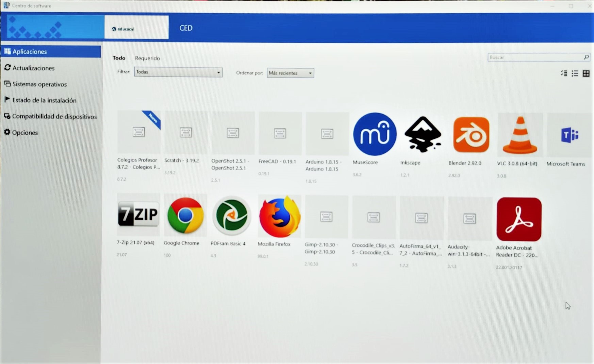This screenshot has width=594, height=364.
Task: Go to Aplicaciones in the sidebar
Action: coord(51,51)
